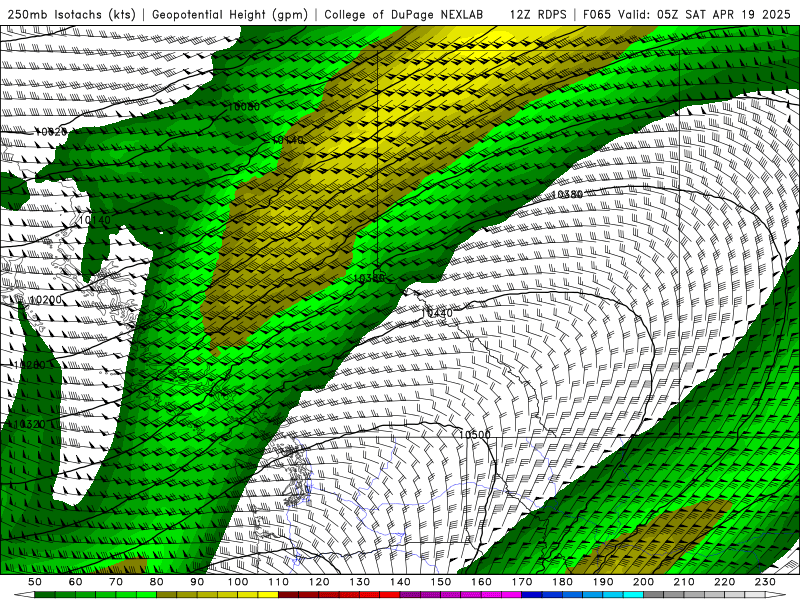The height and width of the screenshot is (600, 800).
Task: Pick the bright yellow swatch ending at 110
Action: [x=268, y=595]
